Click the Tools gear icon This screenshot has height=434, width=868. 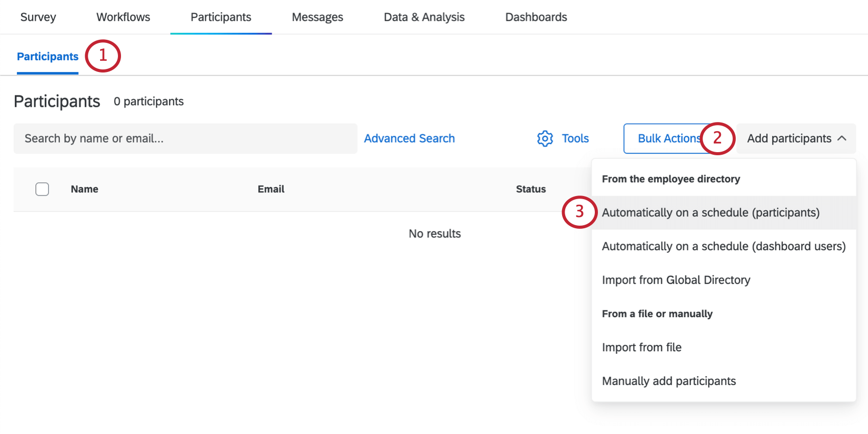545,138
